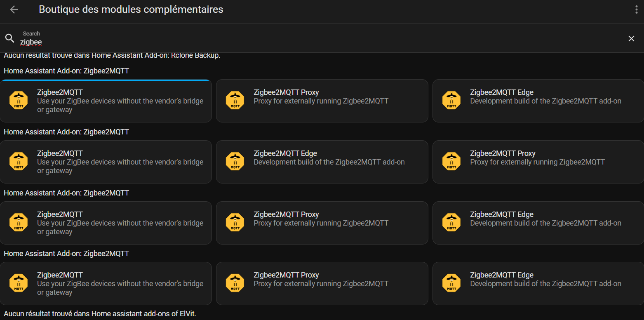
Task: Click the magnifier search icon
Action: click(x=9, y=38)
